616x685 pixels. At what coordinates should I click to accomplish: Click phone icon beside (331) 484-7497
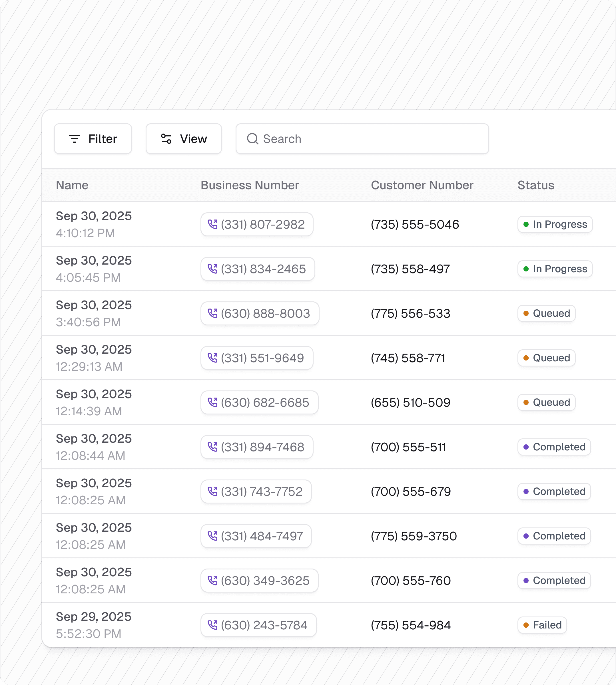click(x=212, y=536)
